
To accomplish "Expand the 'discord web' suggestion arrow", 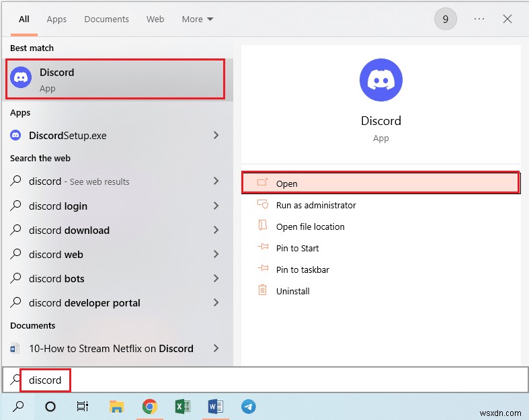I will [x=216, y=254].
